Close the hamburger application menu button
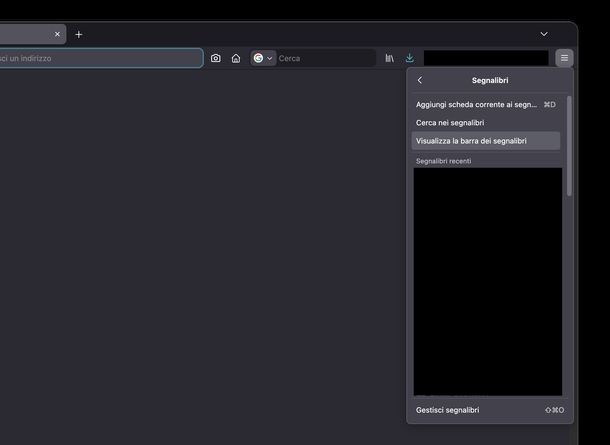 pyautogui.click(x=564, y=58)
